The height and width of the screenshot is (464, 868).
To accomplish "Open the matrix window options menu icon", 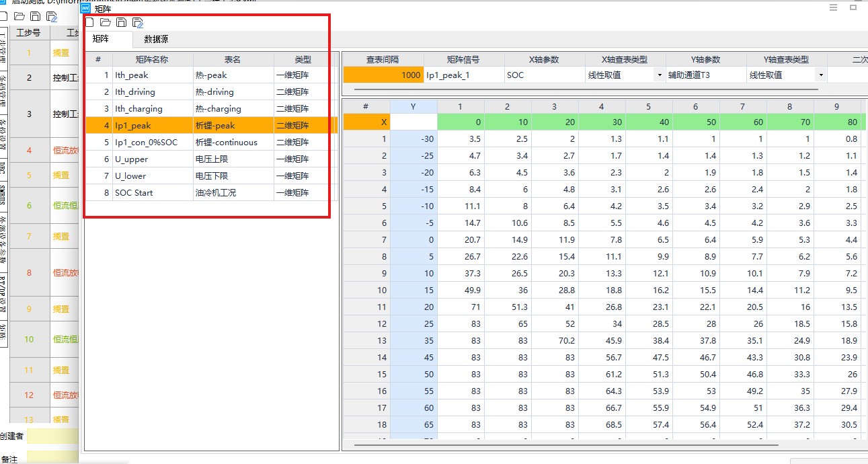I will pos(833,8).
